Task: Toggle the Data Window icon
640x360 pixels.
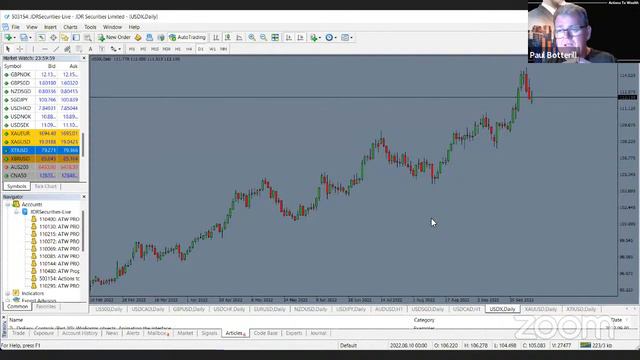Action: (x=53, y=38)
